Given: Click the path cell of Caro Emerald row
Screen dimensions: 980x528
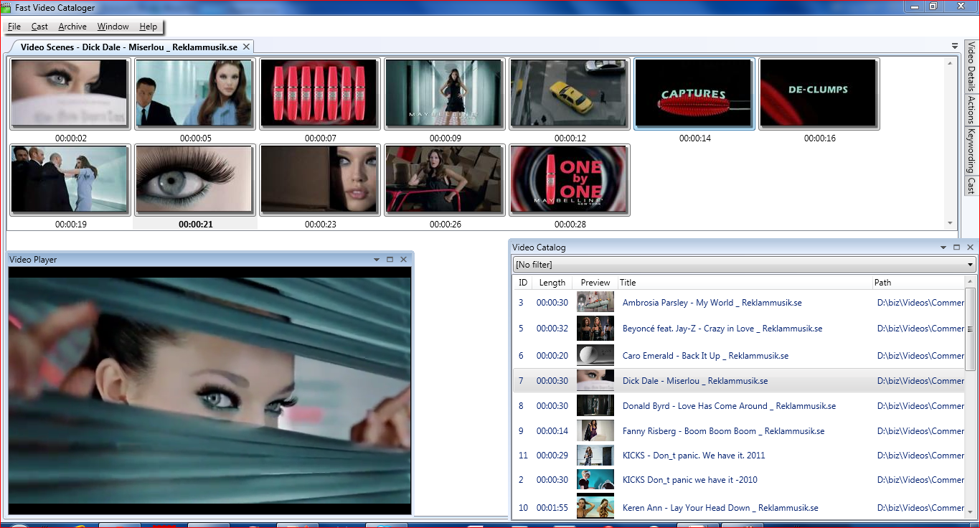Looking at the screenshot, I should (920, 356).
